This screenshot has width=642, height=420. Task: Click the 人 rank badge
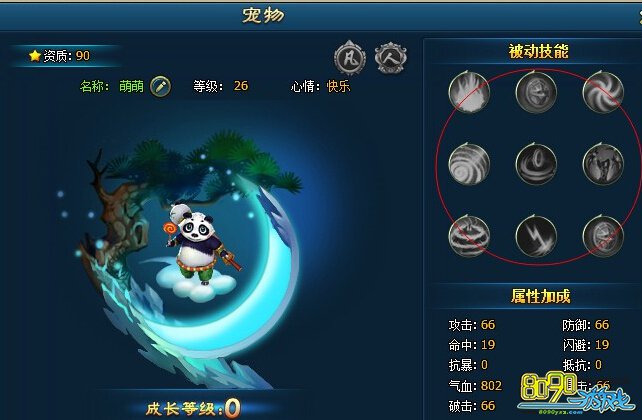pos(391,58)
